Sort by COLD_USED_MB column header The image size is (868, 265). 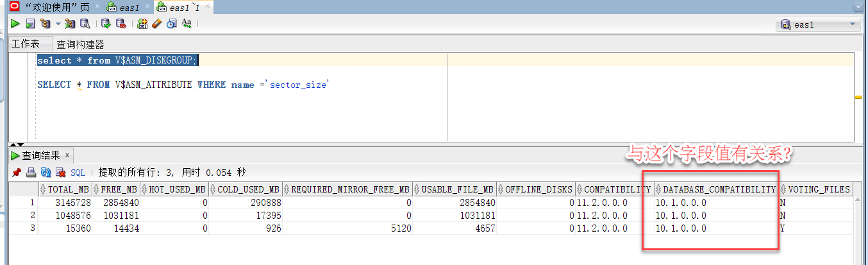[x=245, y=189]
